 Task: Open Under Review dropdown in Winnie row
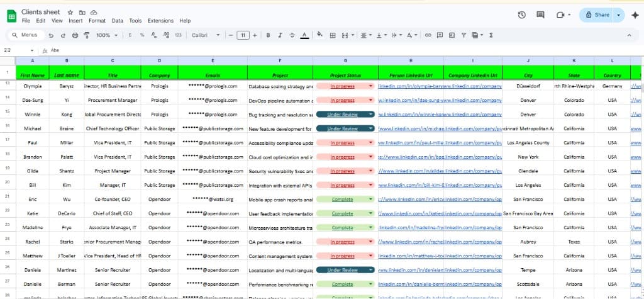pyautogui.click(x=371, y=115)
